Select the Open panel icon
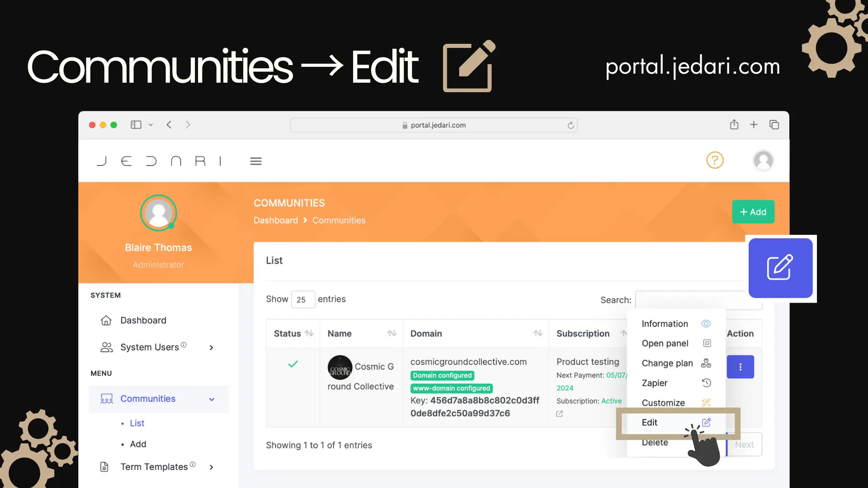Image resolution: width=868 pixels, height=488 pixels. click(706, 343)
